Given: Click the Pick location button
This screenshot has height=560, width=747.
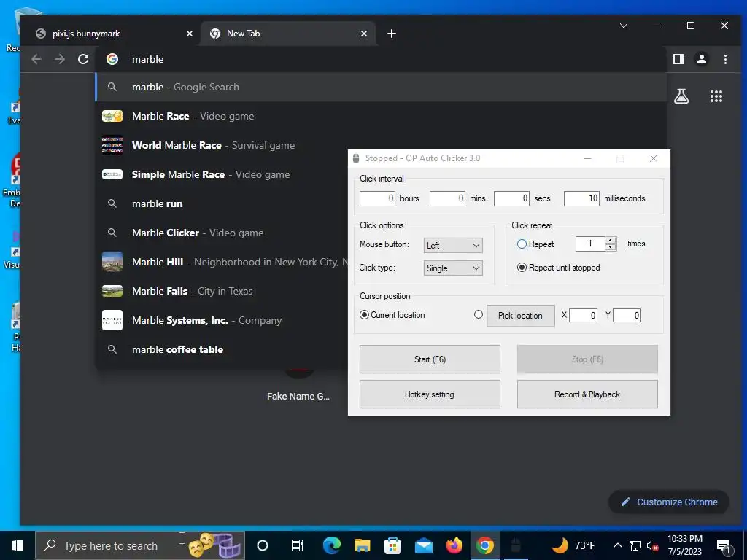Looking at the screenshot, I should (521, 315).
